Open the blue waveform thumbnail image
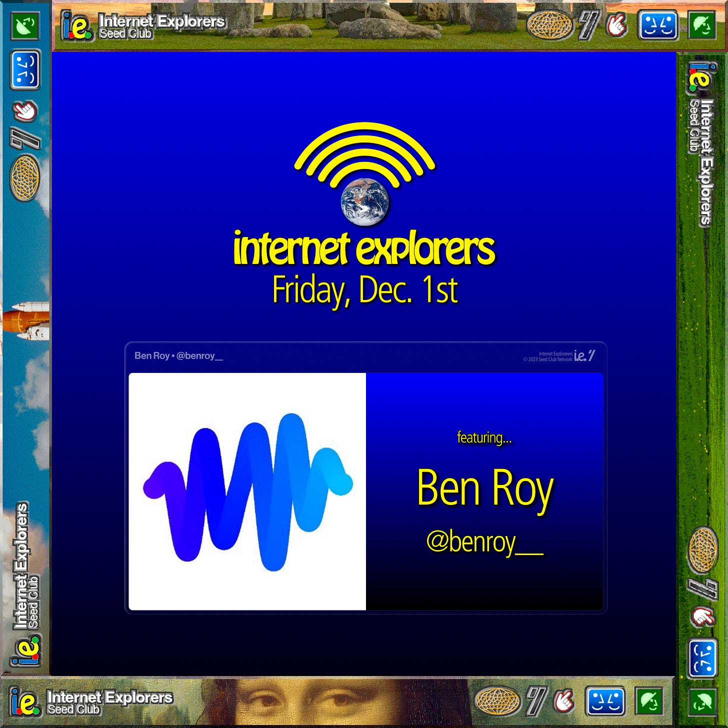The image size is (728, 728). click(x=247, y=491)
